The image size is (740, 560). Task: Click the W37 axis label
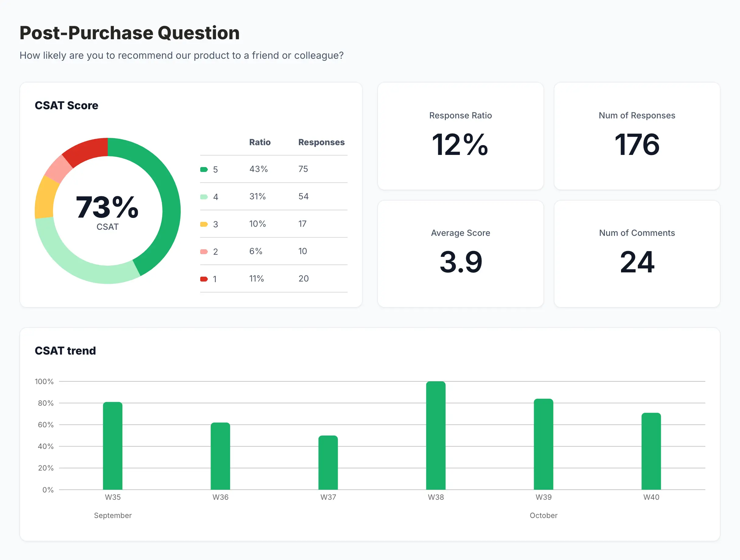[328, 497]
